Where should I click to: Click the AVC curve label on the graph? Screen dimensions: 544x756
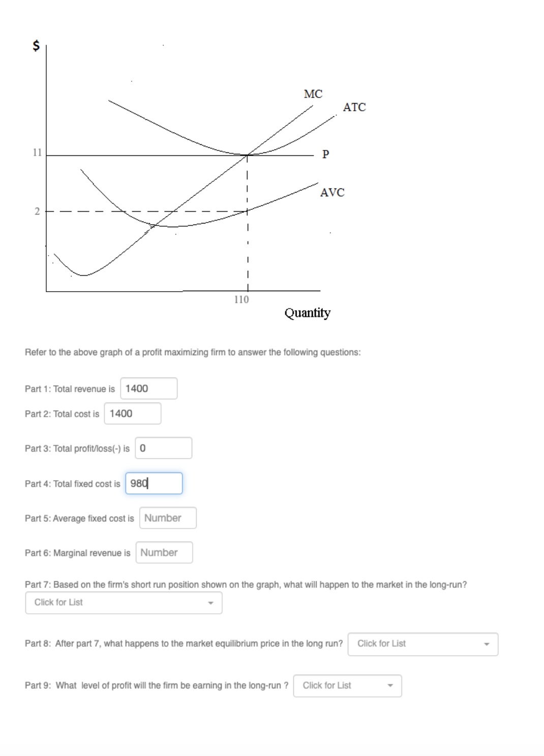coord(333,192)
